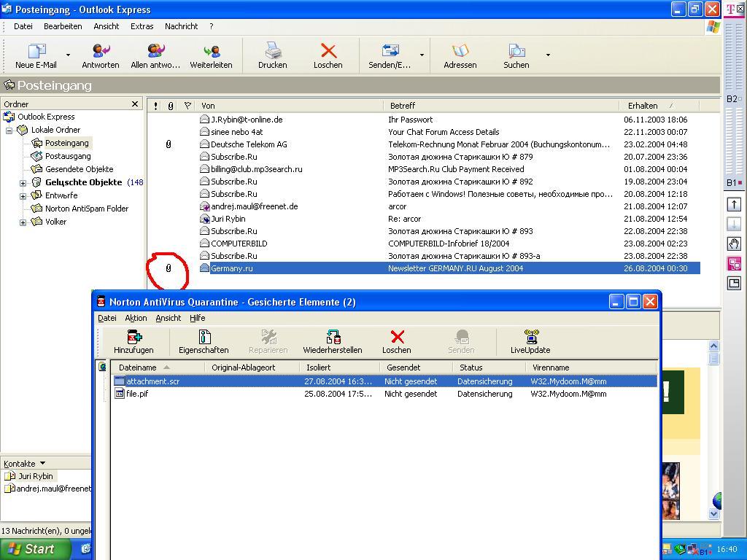Image resolution: width=747 pixels, height=560 pixels.
Task: Select the attachment.scr quarantine entry
Action: coord(385,381)
